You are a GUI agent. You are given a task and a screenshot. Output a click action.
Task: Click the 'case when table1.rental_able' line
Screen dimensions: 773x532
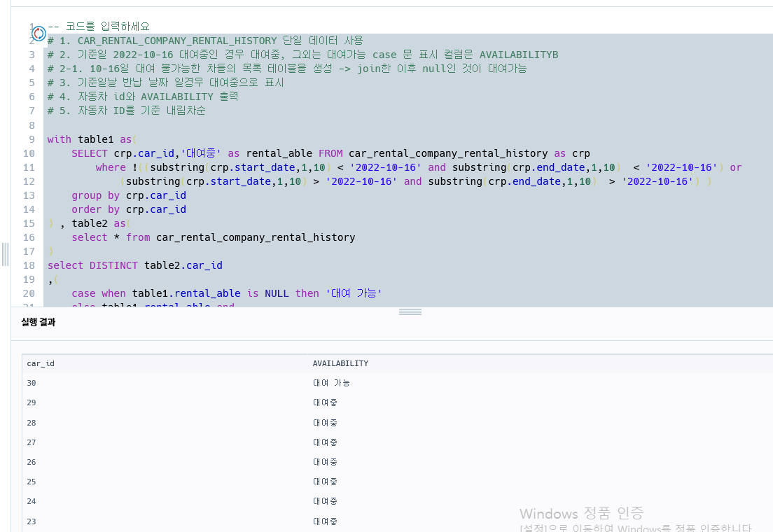point(227,294)
